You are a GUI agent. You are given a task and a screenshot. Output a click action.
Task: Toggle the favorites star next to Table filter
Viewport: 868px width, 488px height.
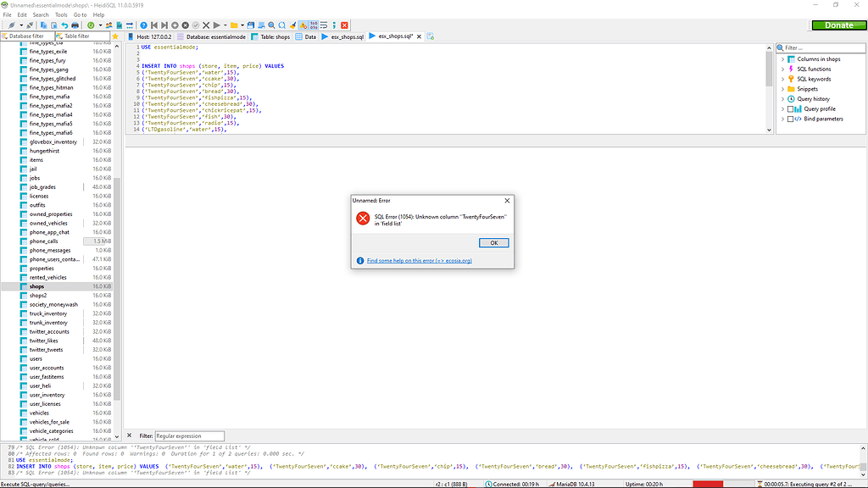click(x=115, y=36)
